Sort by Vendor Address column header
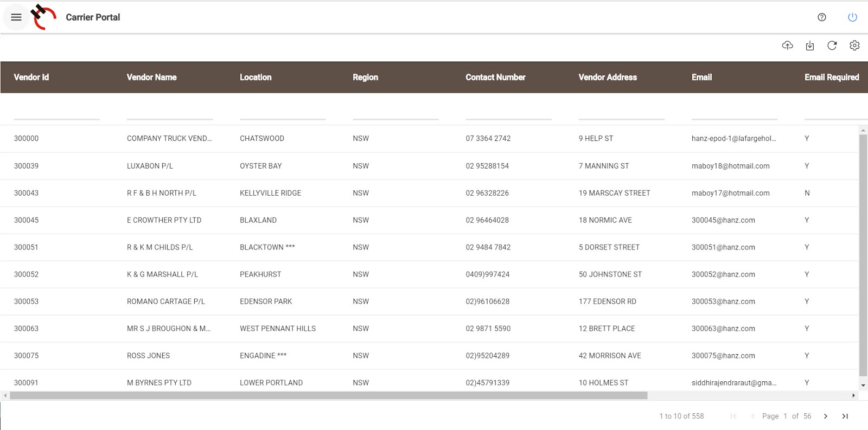Image resolution: width=868 pixels, height=430 pixels. (x=608, y=78)
